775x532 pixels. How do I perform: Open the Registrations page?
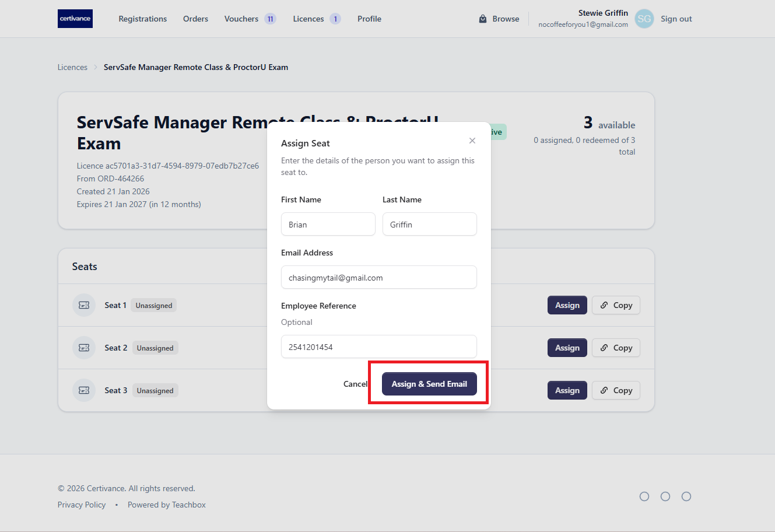[x=143, y=19]
